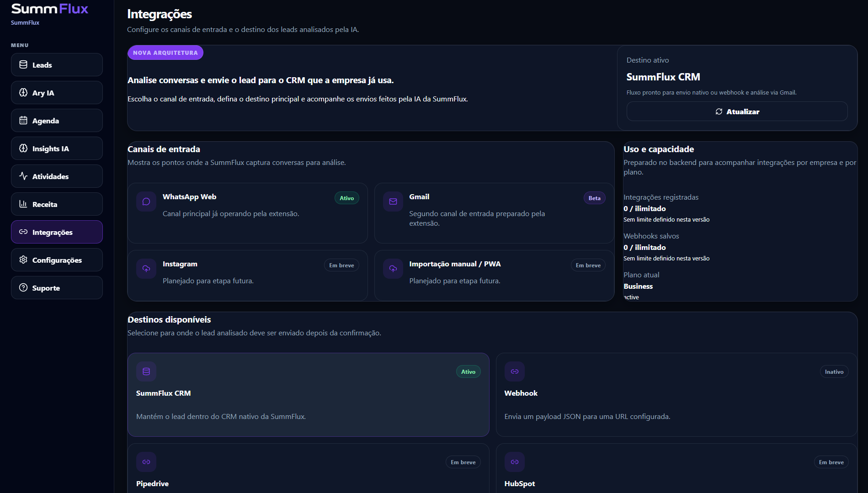Open Configurações from the sidebar

pyautogui.click(x=57, y=260)
